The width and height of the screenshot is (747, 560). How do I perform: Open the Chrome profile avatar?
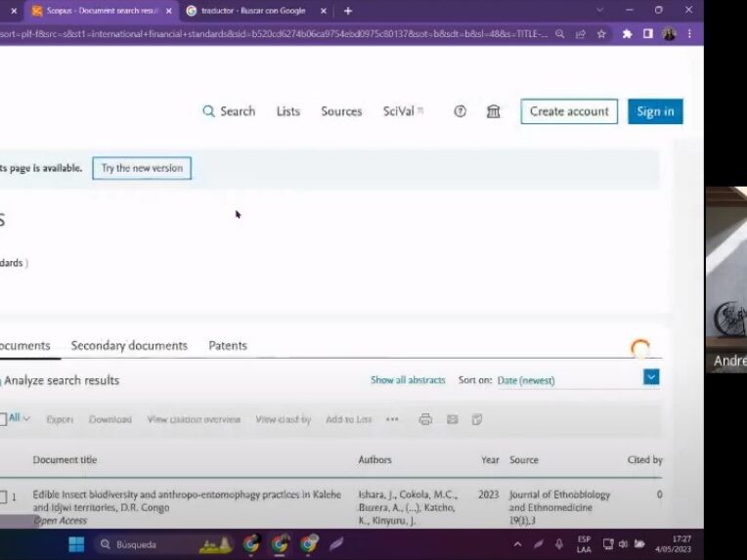[x=669, y=34]
